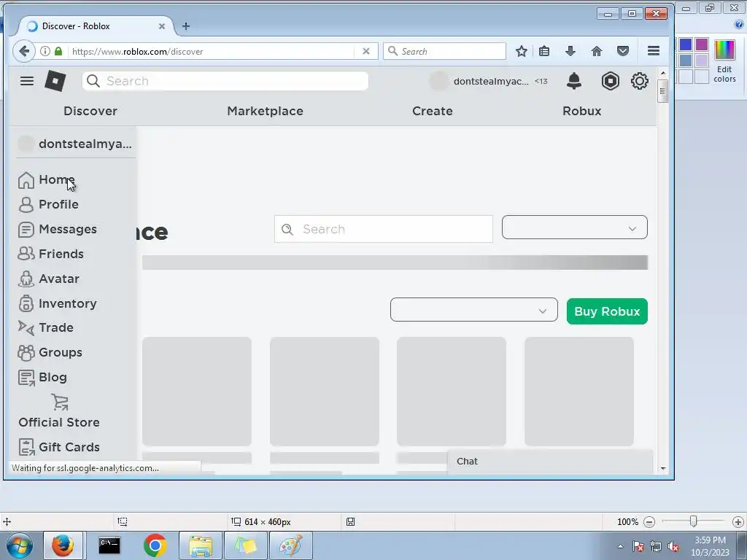This screenshot has width=747, height=560.
Task: Click the muted volume tray icon
Action: (673, 546)
